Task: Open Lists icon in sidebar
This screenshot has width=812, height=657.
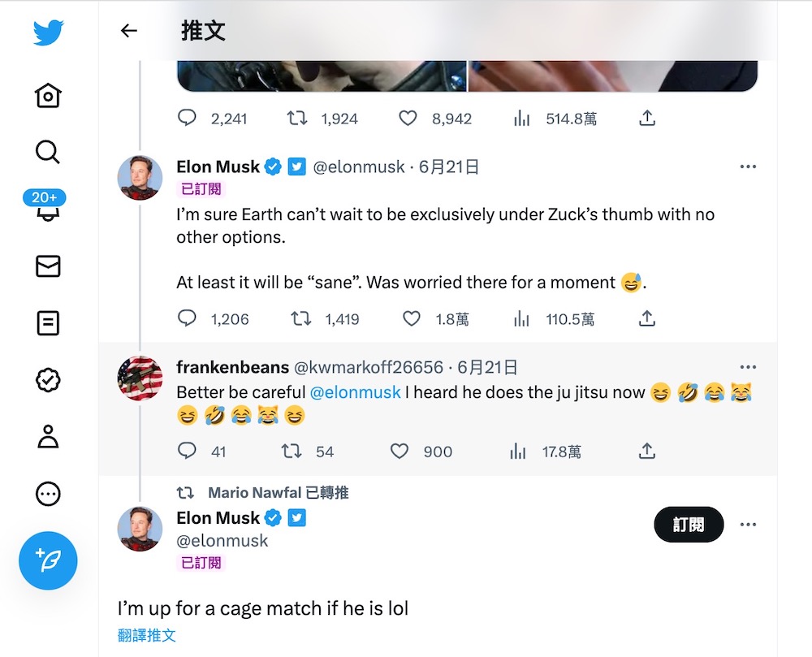Action: (48, 322)
